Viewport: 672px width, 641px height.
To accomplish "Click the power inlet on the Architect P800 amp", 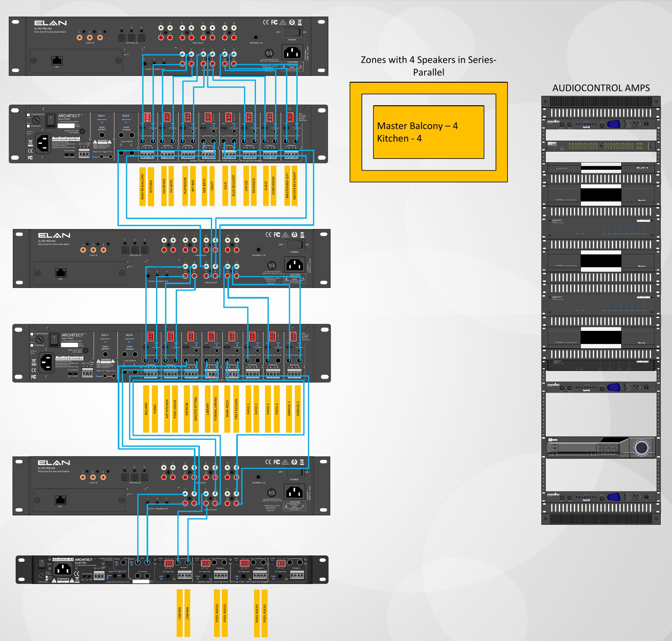I will pos(63,569).
